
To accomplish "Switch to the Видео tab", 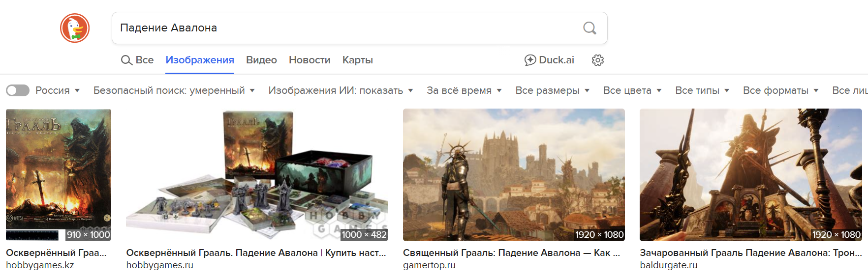I will click(x=261, y=60).
